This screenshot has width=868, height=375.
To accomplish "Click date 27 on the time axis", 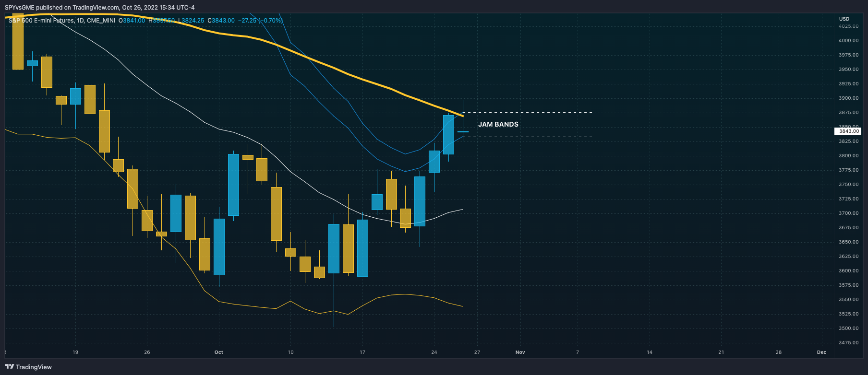I will [477, 352].
